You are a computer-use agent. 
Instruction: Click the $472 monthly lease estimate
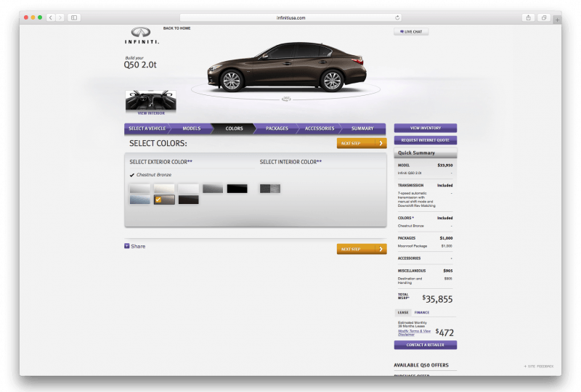444,332
